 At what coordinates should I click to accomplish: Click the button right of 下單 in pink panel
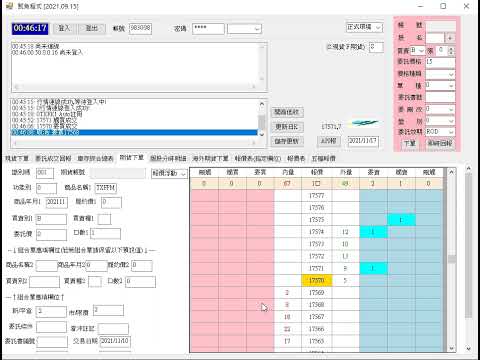[440, 144]
